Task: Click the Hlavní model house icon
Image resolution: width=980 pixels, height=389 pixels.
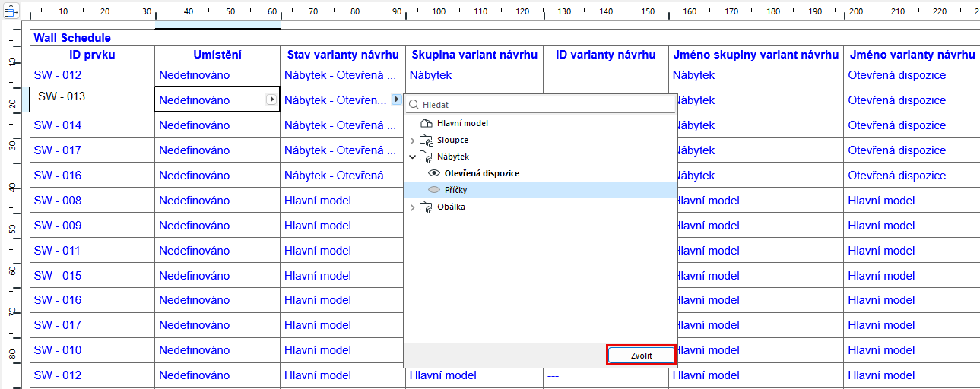Action: 426,123
